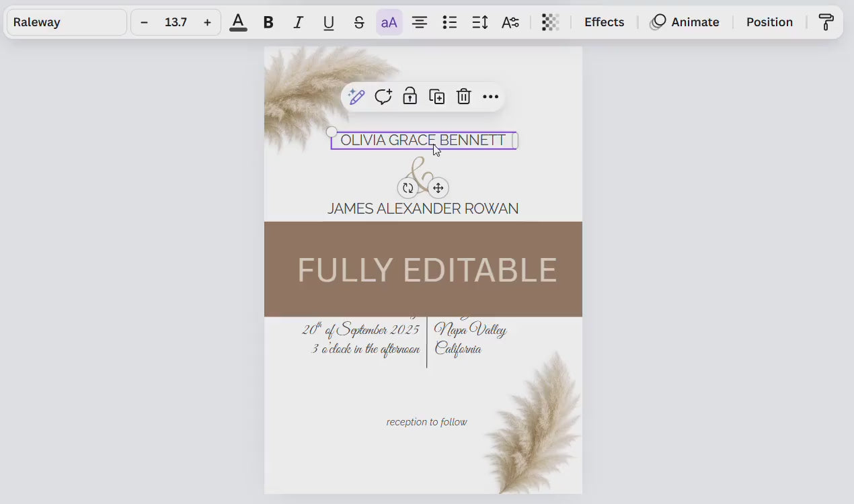Toggle uppercase with the aA button

pos(389,22)
